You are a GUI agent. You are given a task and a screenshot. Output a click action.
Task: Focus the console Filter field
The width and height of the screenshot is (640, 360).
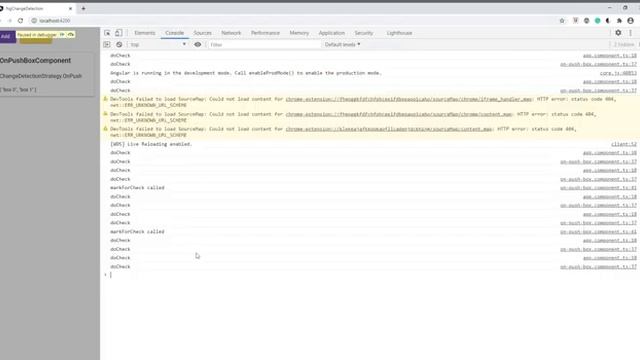click(x=264, y=44)
